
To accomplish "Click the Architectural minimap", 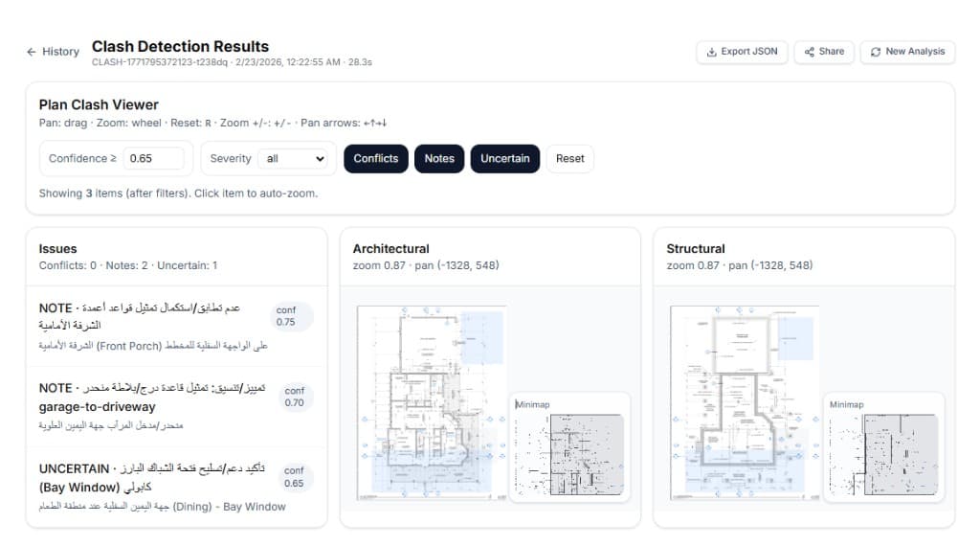I will (569, 447).
